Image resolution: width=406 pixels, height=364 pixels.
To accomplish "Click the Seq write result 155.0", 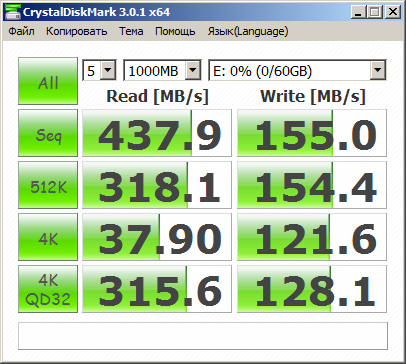I will pyautogui.click(x=312, y=133).
